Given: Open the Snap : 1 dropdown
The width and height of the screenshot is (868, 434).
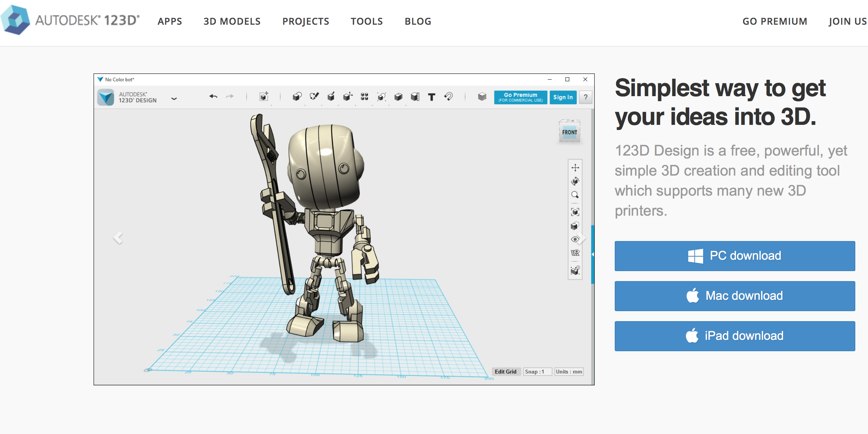Looking at the screenshot, I should point(538,372).
